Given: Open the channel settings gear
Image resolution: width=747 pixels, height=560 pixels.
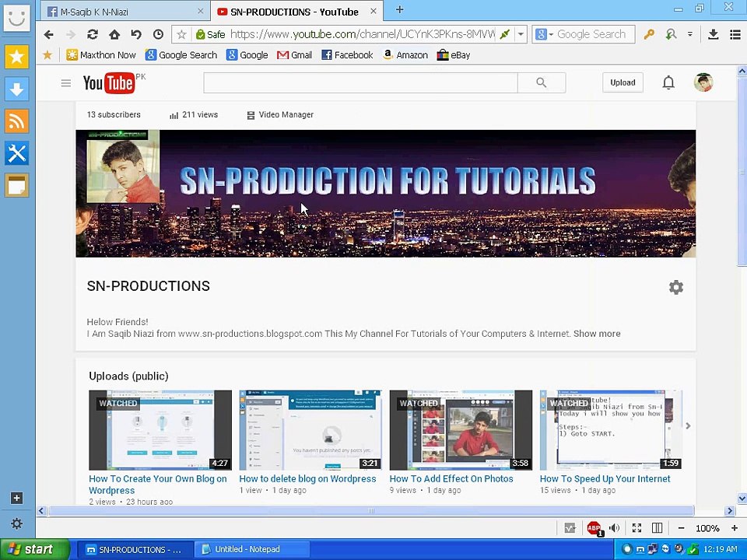Looking at the screenshot, I should point(675,287).
